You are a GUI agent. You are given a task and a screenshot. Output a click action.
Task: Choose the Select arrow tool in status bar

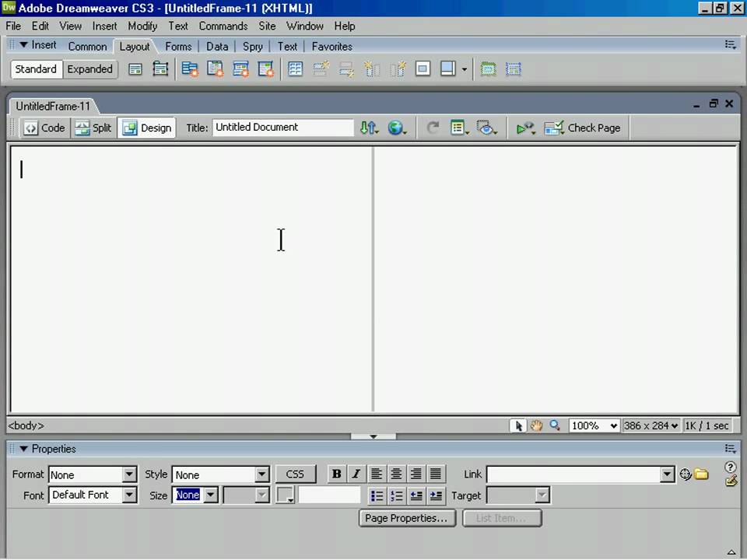518,425
